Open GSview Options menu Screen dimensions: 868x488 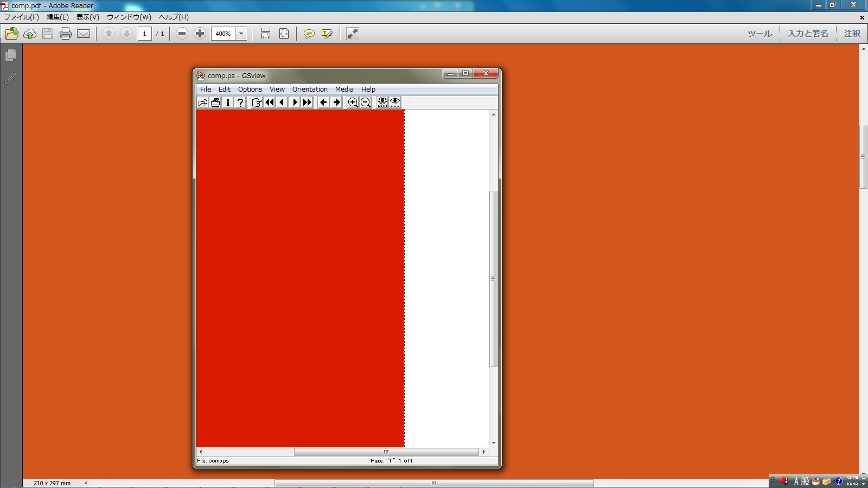(x=250, y=89)
